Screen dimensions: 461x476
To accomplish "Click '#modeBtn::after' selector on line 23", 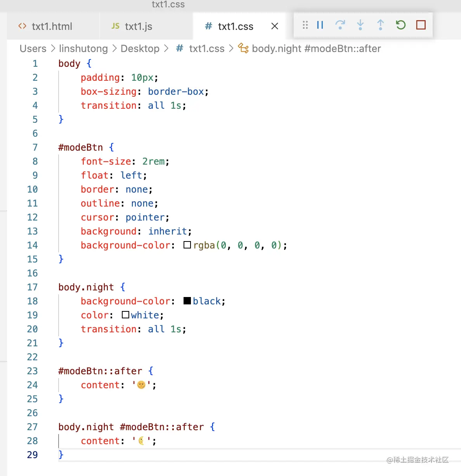I will coord(100,371).
